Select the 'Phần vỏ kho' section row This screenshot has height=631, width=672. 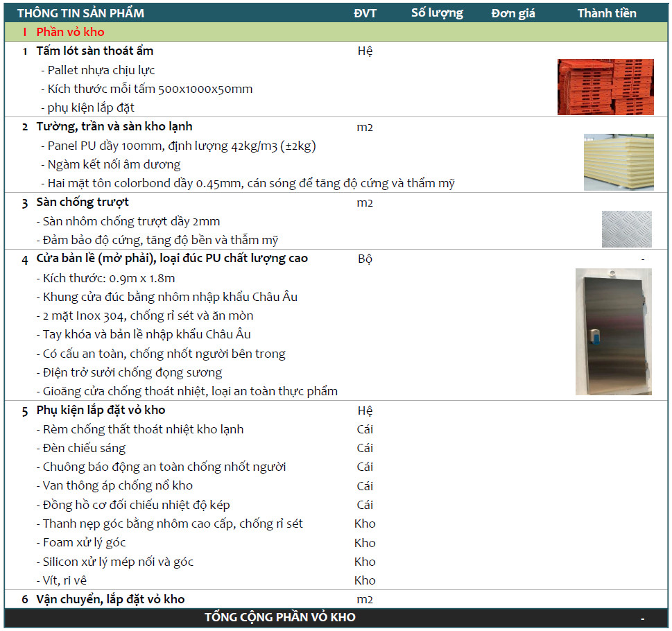click(71, 32)
